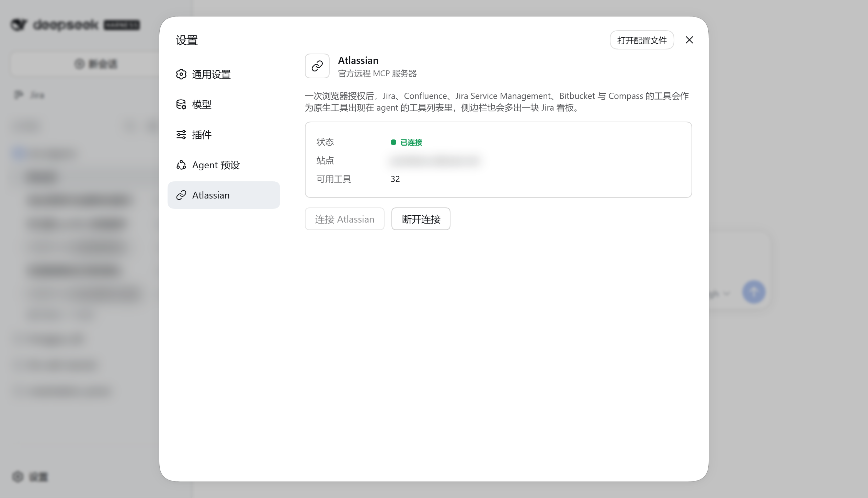
Task: Click the available tools value 32
Action: click(x=395, y=179)
